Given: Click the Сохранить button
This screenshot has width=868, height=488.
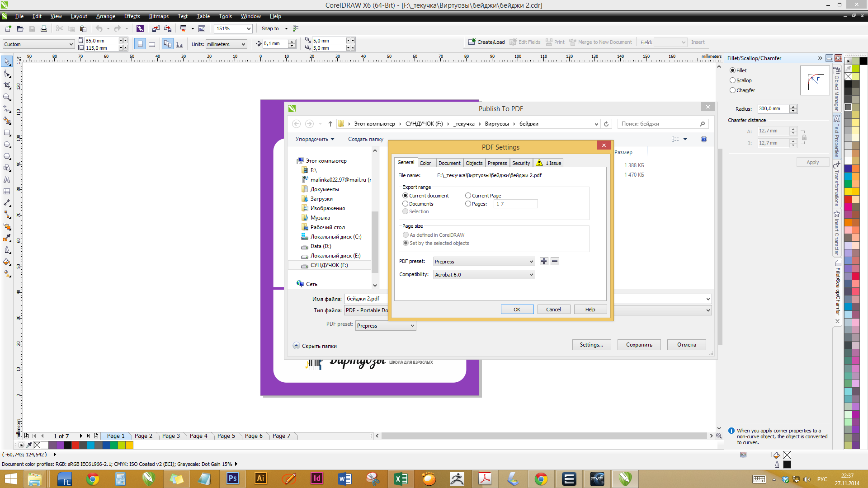Looking at the screenshot, I should tap(639, 345).
